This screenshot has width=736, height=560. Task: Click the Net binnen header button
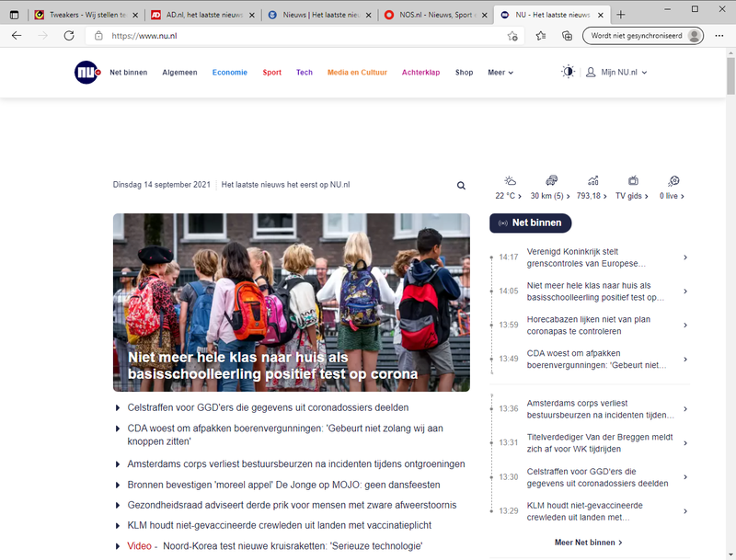531,223
